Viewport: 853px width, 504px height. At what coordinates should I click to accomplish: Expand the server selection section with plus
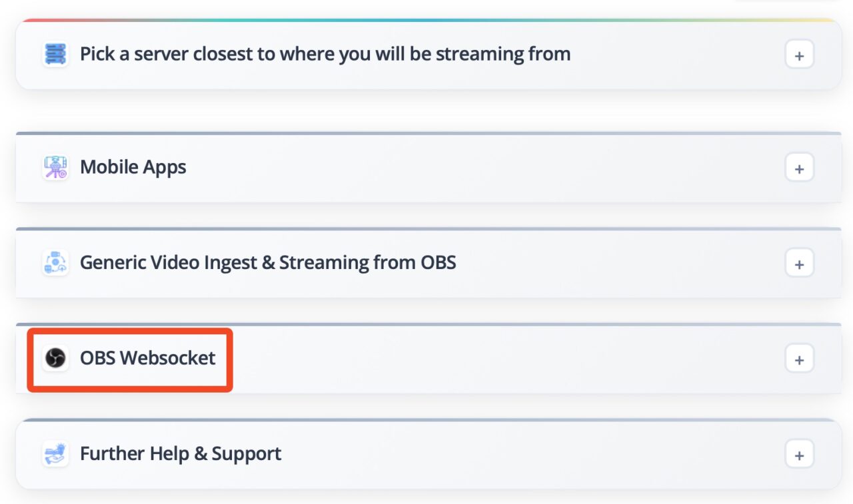(799, 56)
